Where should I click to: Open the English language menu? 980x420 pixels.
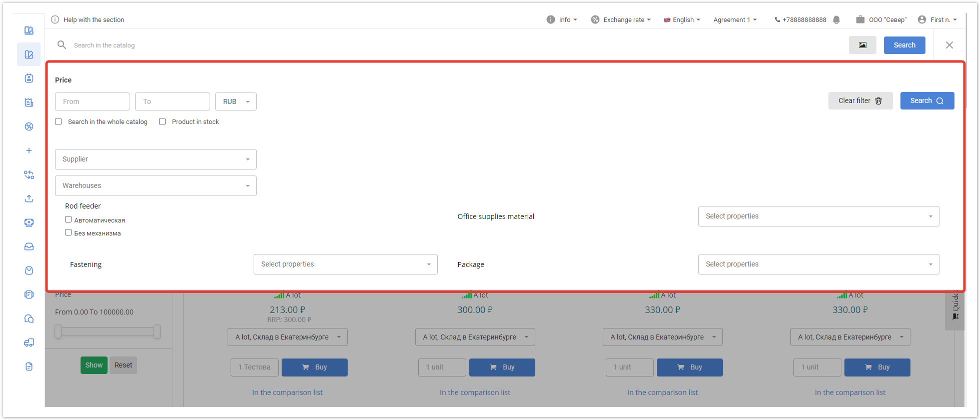point(682,19)
